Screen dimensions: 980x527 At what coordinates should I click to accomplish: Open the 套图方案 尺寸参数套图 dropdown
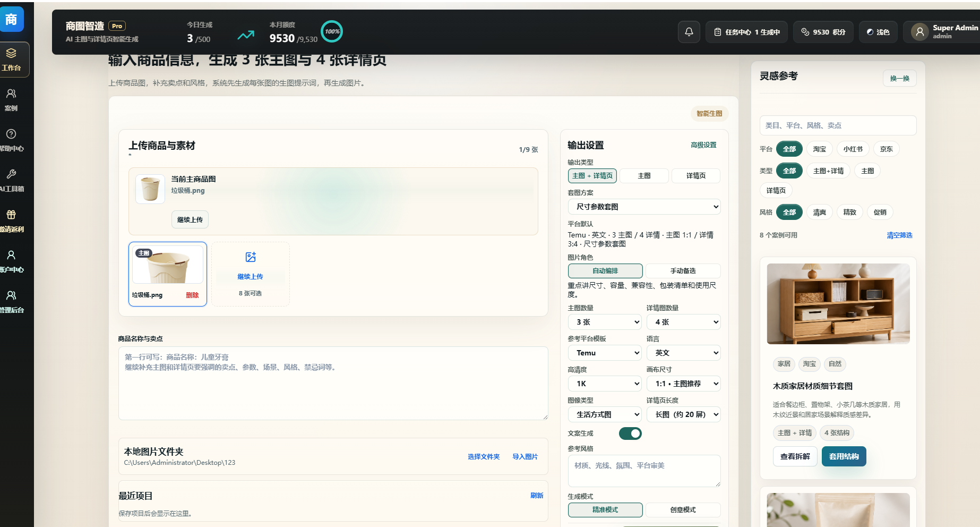(644, 207)
